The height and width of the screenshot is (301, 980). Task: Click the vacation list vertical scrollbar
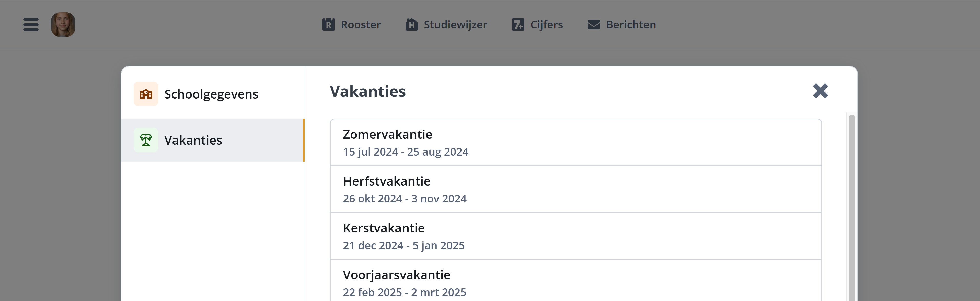pos(852,208)
